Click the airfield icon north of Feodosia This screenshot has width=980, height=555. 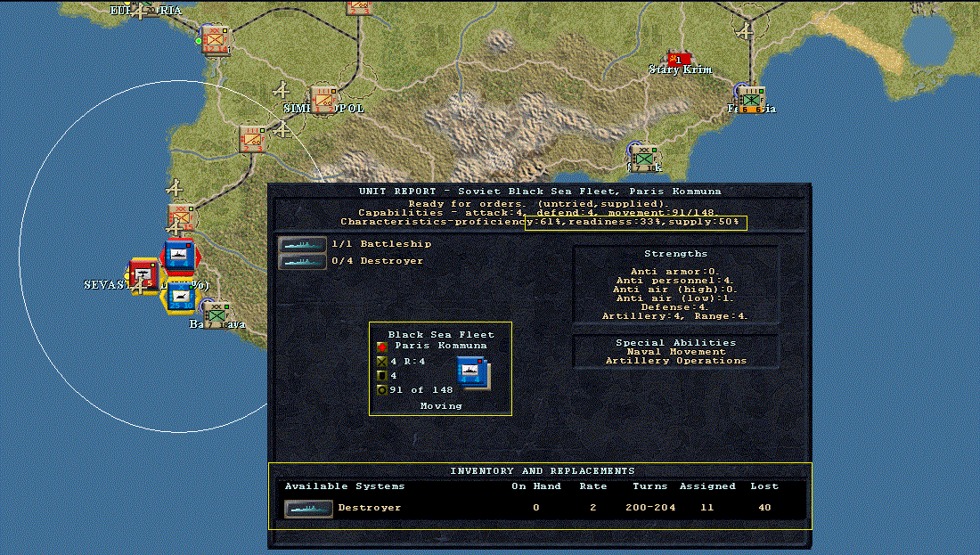point(745,30)
